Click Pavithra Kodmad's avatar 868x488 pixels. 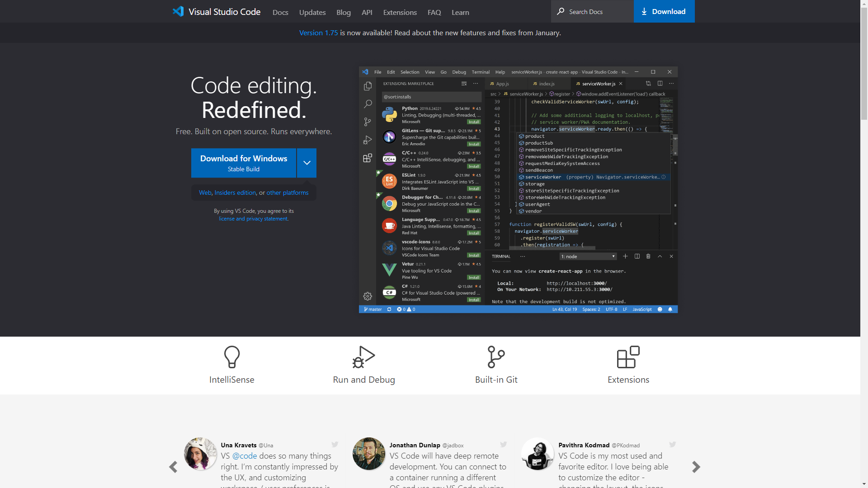point(538,454)
